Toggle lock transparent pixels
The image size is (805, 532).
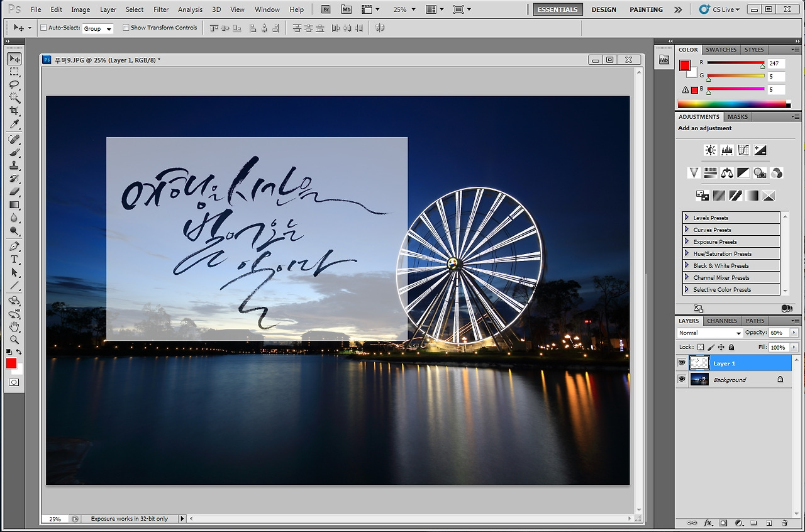pyautogui.click(x=701, y=347)
